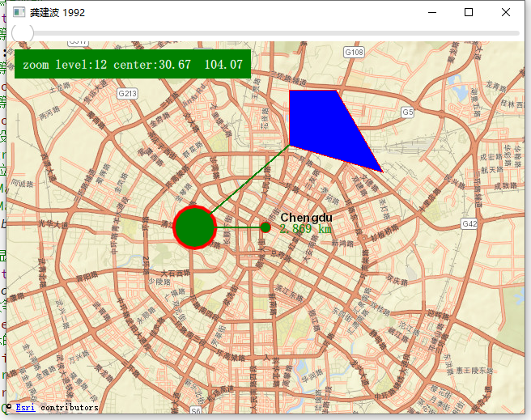Click the Chengdu label text

tap(307, 217)
